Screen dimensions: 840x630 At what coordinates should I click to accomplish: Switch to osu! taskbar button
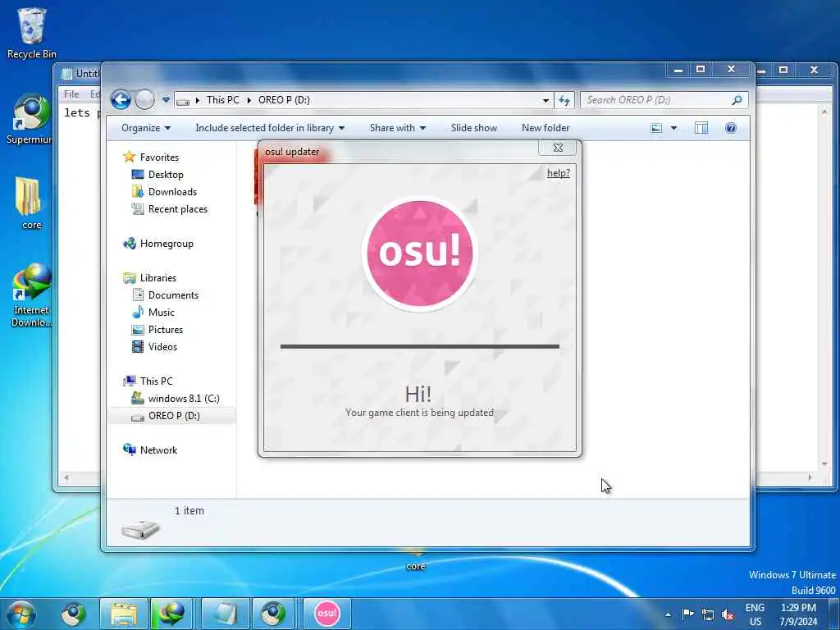click(326, 614)
